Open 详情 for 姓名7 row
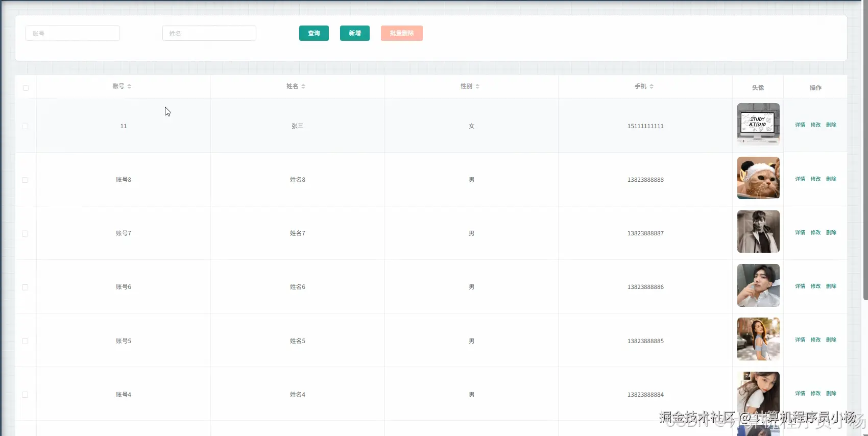The width and height of the screenshot is (868, 436). (x=800, y=233)
